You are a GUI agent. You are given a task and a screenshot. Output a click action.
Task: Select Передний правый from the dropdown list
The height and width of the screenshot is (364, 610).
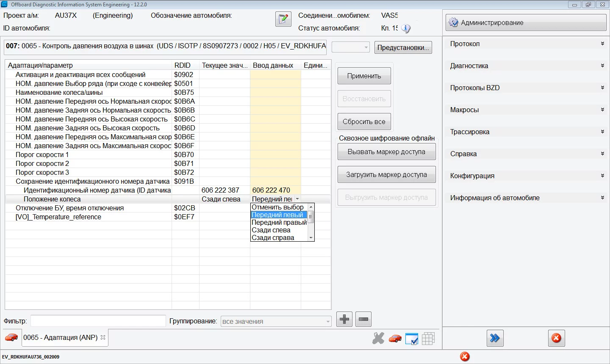coord(279,222)
